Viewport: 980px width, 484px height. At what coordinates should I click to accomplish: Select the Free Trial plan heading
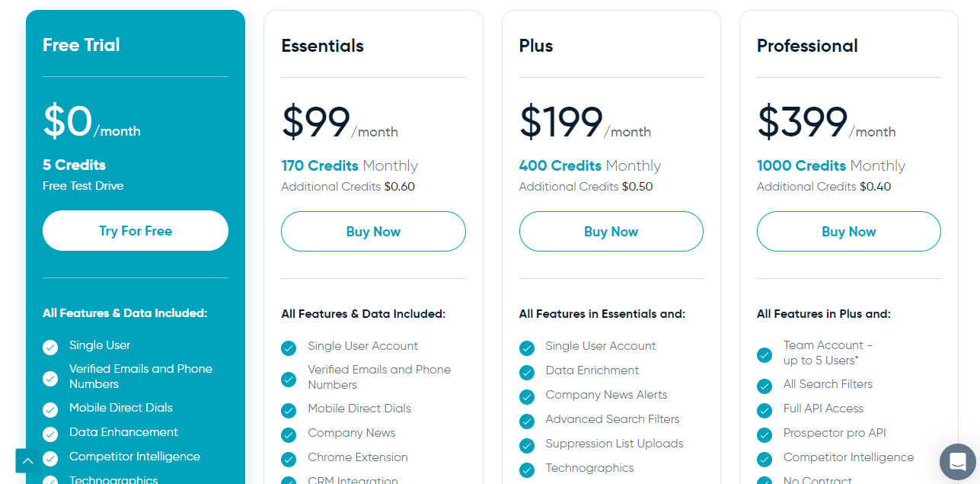81,45
